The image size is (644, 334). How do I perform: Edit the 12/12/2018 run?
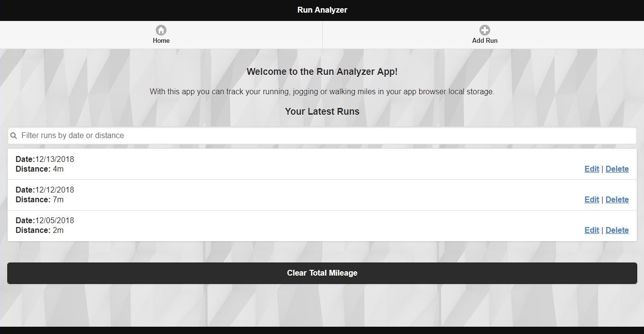591,200
